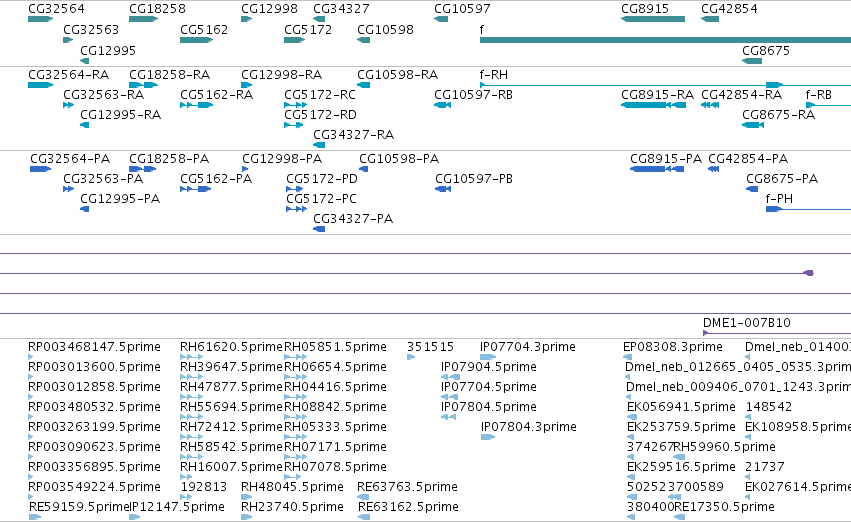
Task: Click protein CG8675-PA
Action: coord(782,179)
